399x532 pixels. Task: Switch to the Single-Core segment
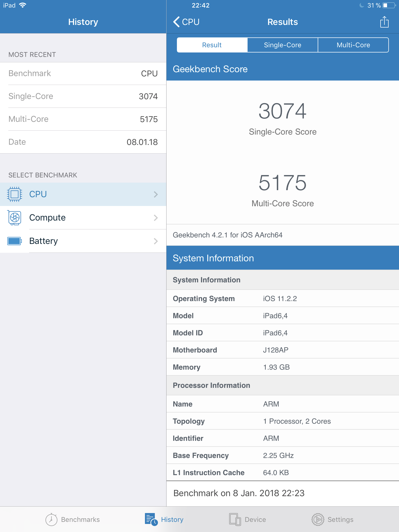coord(283,45)
